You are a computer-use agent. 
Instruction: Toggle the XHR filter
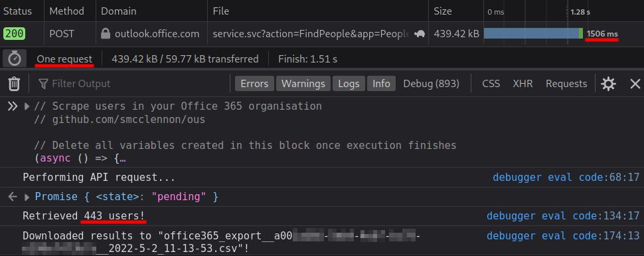pos(523,84)
